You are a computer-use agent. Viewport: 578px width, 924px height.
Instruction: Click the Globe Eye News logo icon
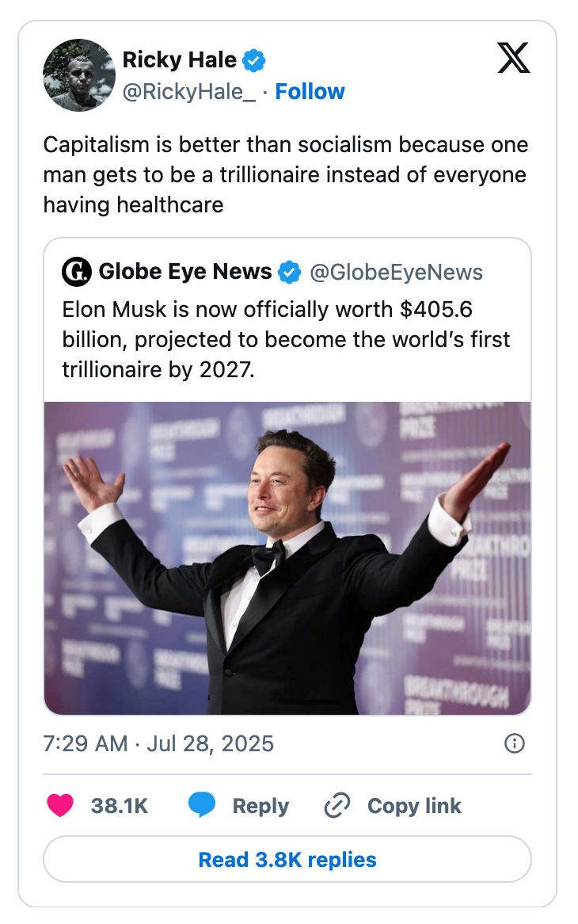click(77, 272)
